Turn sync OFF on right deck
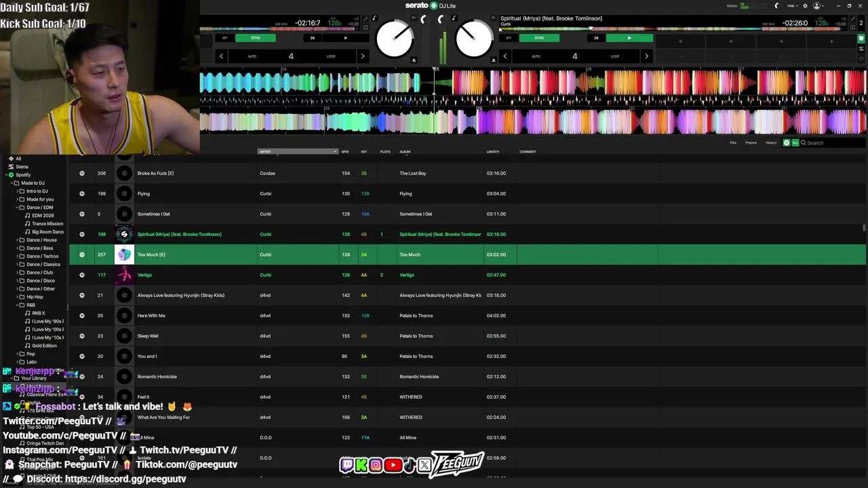Image resolution: width=868 pixels, height=488 pixels. click(x=509, y=38)
